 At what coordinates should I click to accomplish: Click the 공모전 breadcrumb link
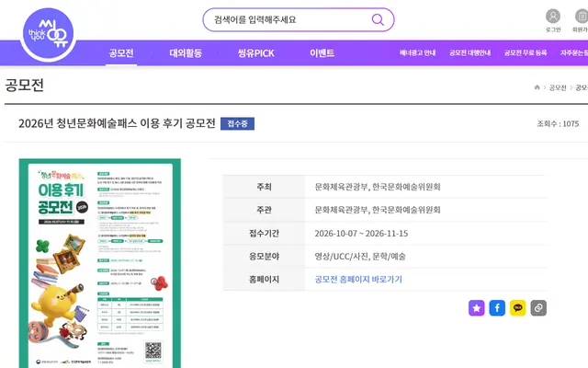click(558, 88)
